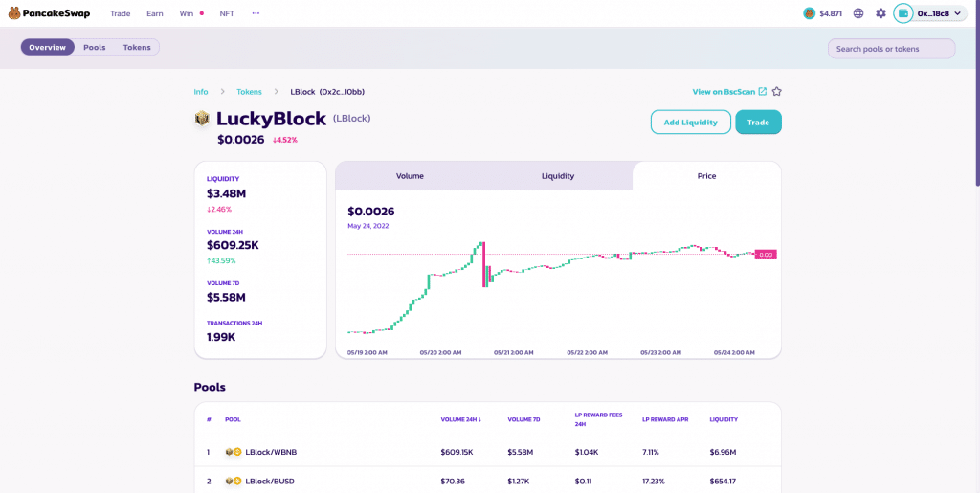
Task: Select the Price chart tab
Action: pos(707,175)
